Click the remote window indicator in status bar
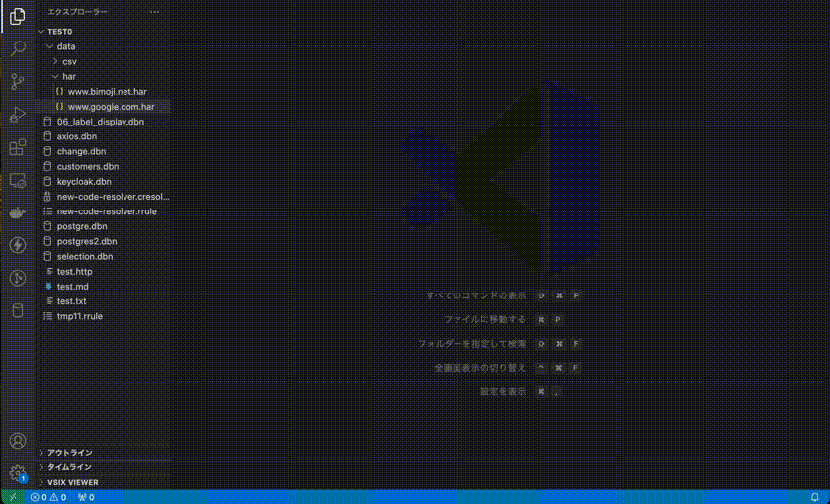This screenshot has width=830, height=504. (13, 497)
